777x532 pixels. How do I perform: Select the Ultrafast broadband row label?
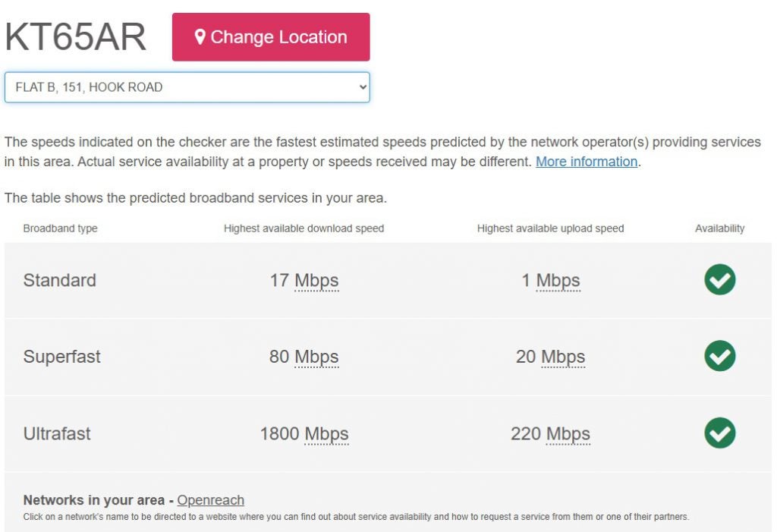pyautogui.click(x=57, y=434)
